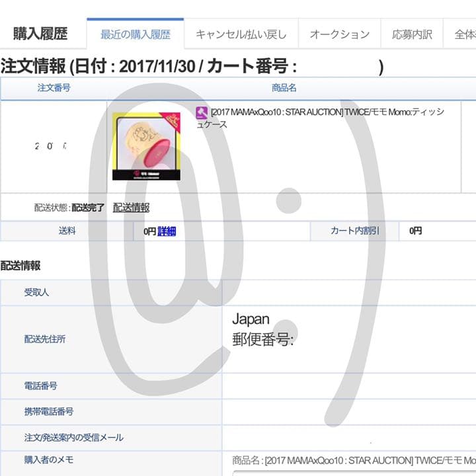Click the 配送情報 section heading

(x=20, y=266)
